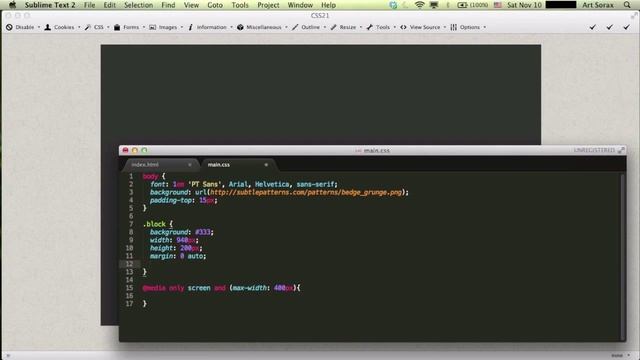This screenshot has height=360, width=640.
Task: Click the Information i icon
Action: click(190, 27)
